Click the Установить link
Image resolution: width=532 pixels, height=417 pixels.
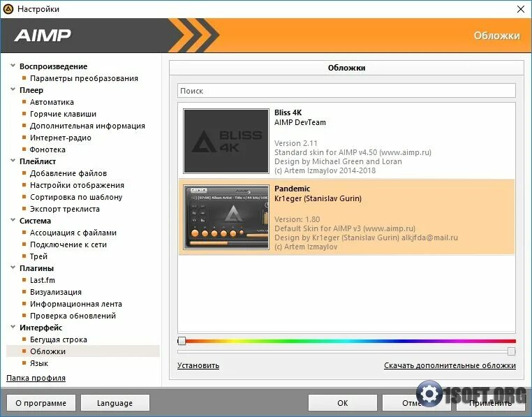tap(198, 366)
